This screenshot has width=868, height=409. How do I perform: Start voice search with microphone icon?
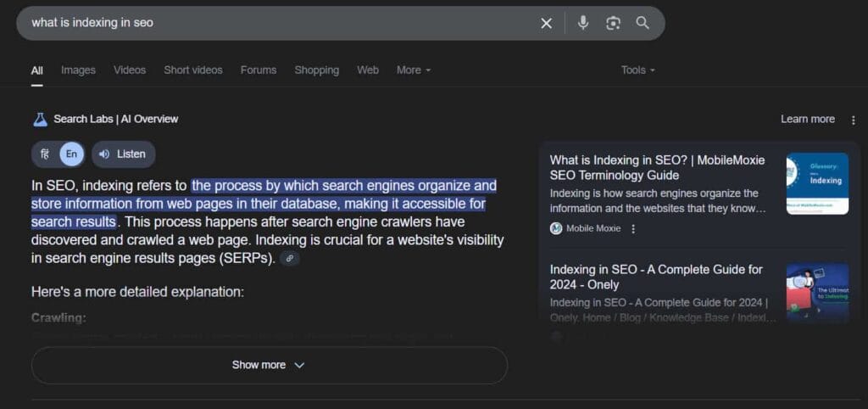(583, 23)
